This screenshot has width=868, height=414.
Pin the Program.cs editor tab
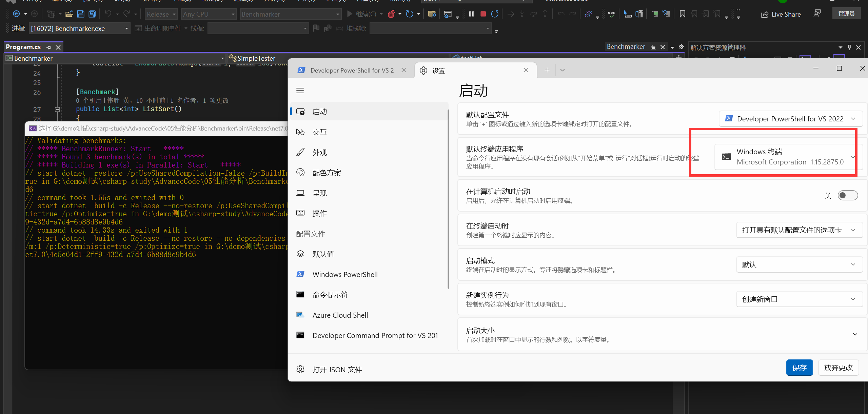[48, 47]
